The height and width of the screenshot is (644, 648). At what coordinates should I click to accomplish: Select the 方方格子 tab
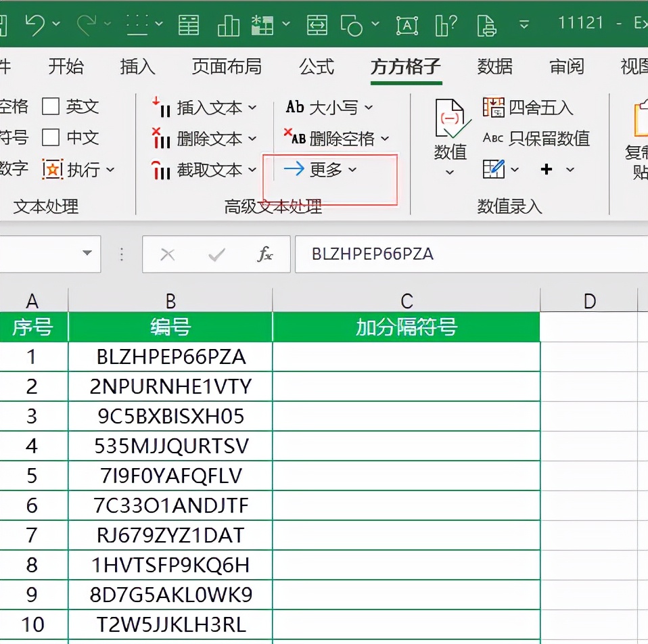[x=406, y=66]
